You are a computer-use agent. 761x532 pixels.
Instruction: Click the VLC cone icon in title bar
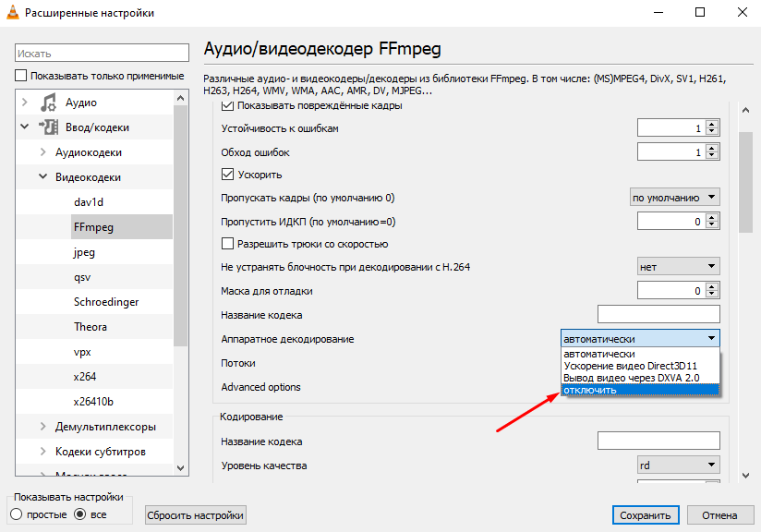coord(13,13)
